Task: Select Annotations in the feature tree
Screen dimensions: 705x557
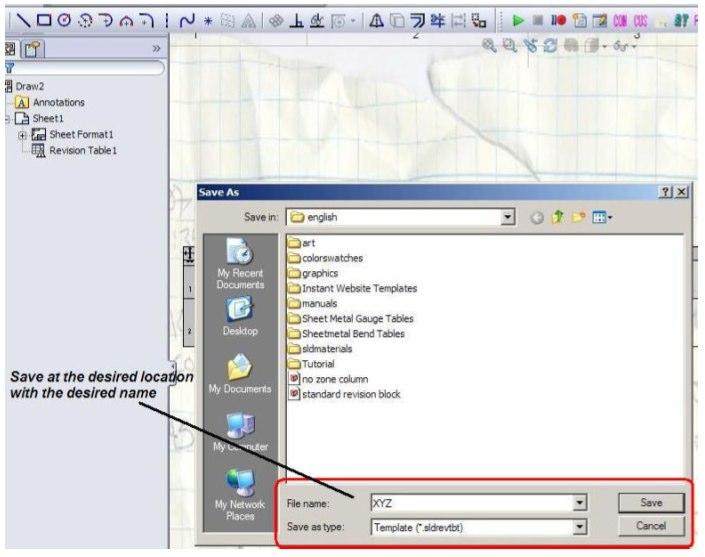Action: (58, 102)
